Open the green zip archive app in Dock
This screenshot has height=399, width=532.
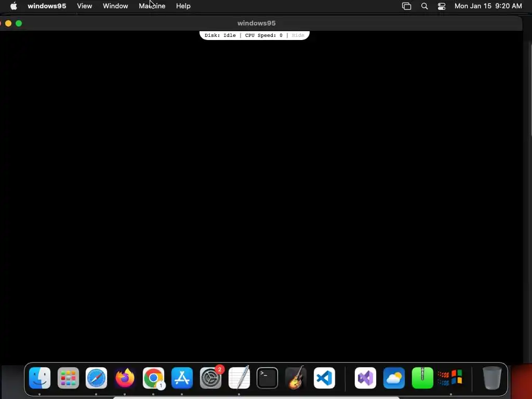pyautogui.click(x=422, y=378)
